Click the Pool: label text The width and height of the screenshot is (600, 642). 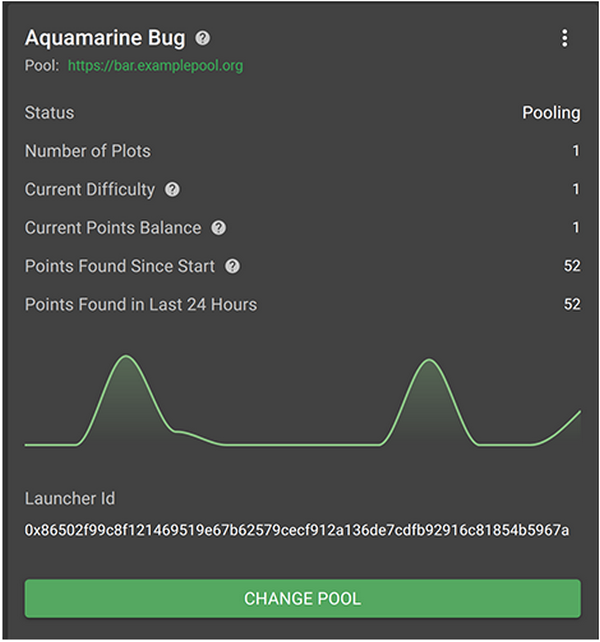[41, 66]
